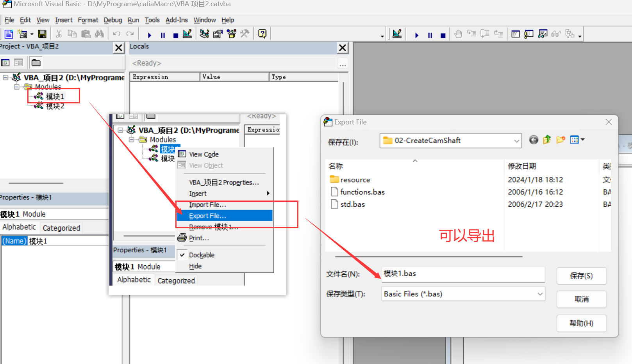Expand the Insert submenu in context menu
The image size is (632, 364).
(x=225, y=194)
